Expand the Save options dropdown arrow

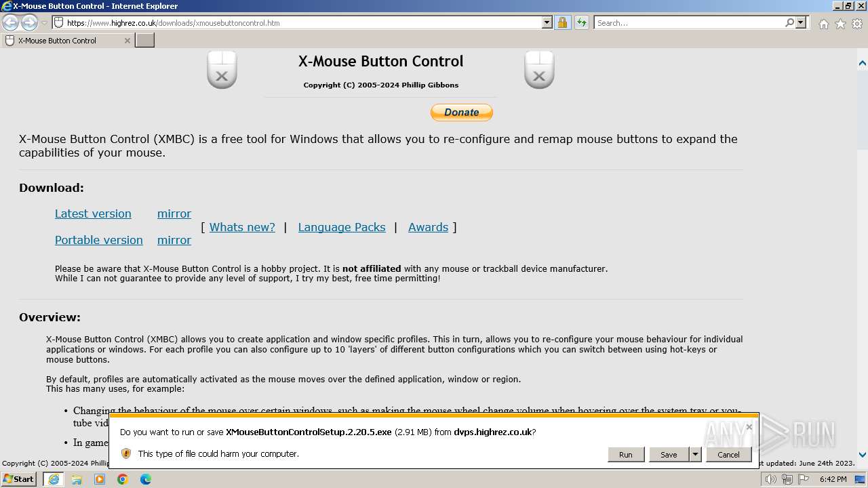(695, 455)
